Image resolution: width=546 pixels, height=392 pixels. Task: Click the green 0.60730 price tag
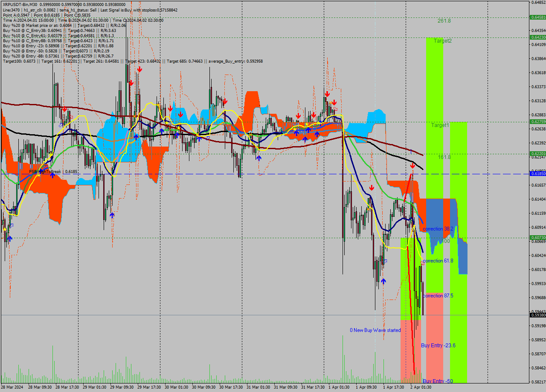tap(537, 237)
